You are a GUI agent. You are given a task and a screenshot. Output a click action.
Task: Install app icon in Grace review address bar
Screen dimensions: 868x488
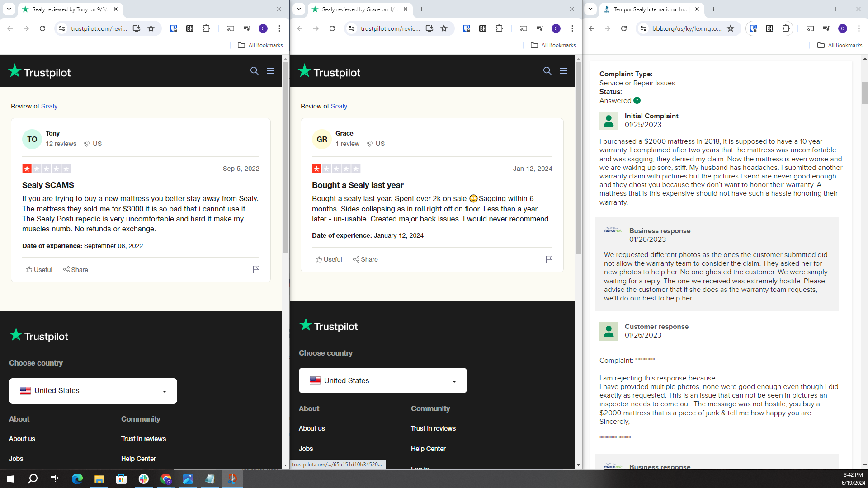click(429, 28)
